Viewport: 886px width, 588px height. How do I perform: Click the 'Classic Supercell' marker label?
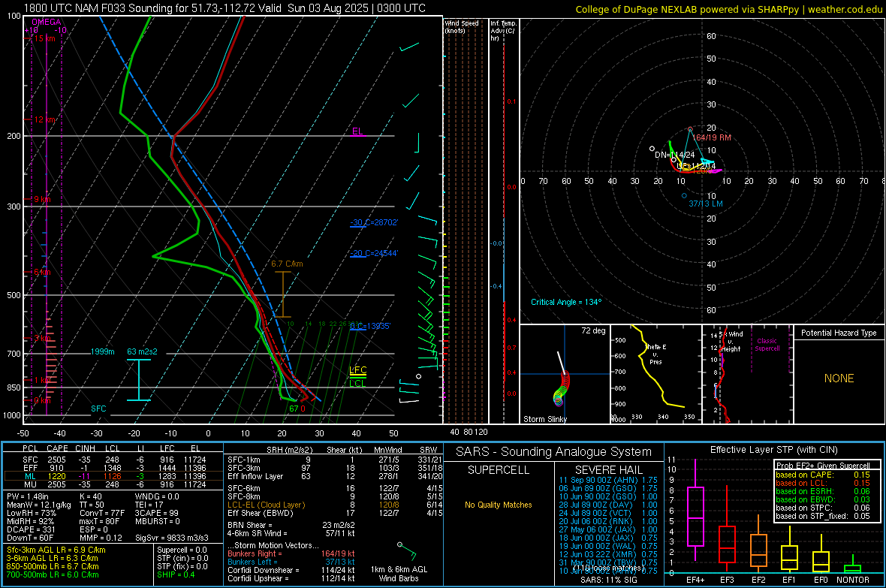(767, 345)
